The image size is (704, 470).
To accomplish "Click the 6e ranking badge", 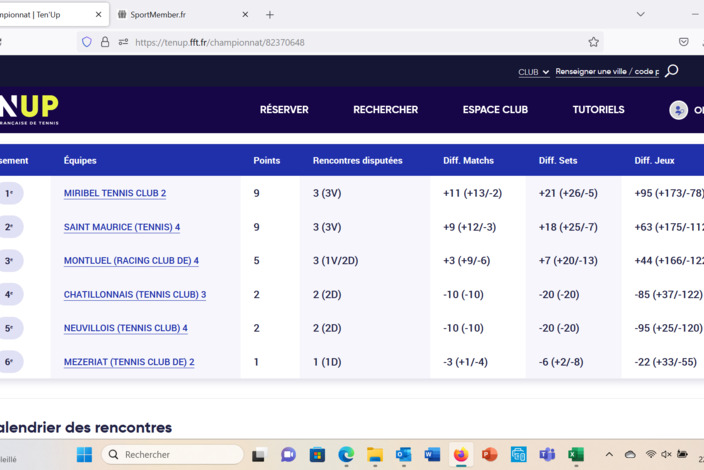I will [10, 362].
